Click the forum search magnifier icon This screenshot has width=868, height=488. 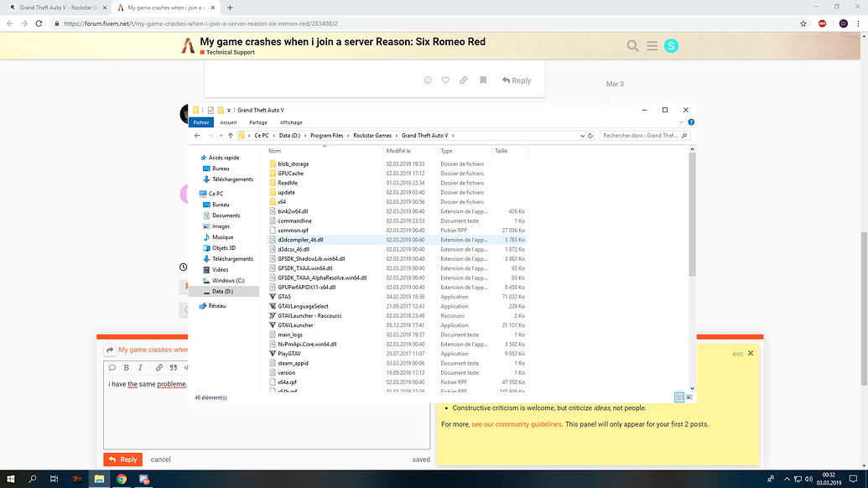point(632,46)
